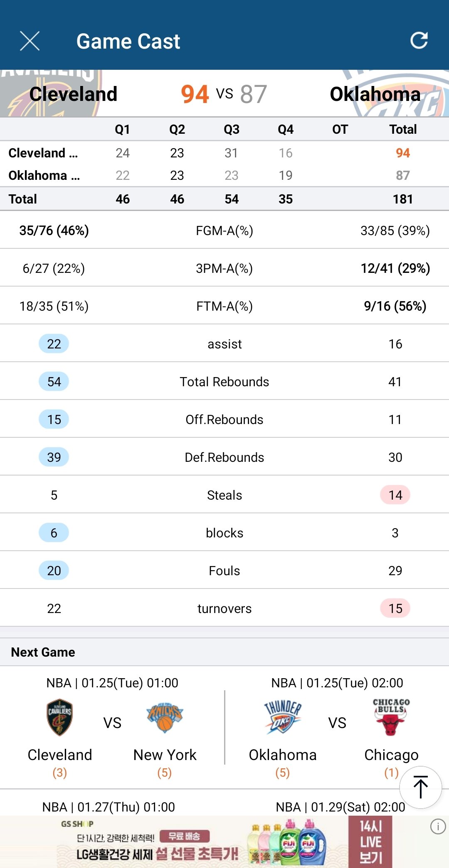Tap the Total column header
This screenshot has height=868, width=449.
pyautogui.click(x=403, y=130)
